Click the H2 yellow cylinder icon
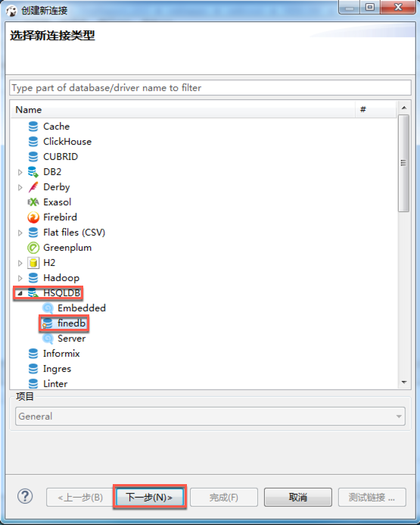Image resolution: width=420 pixels, height=525 pixels. 33,263
